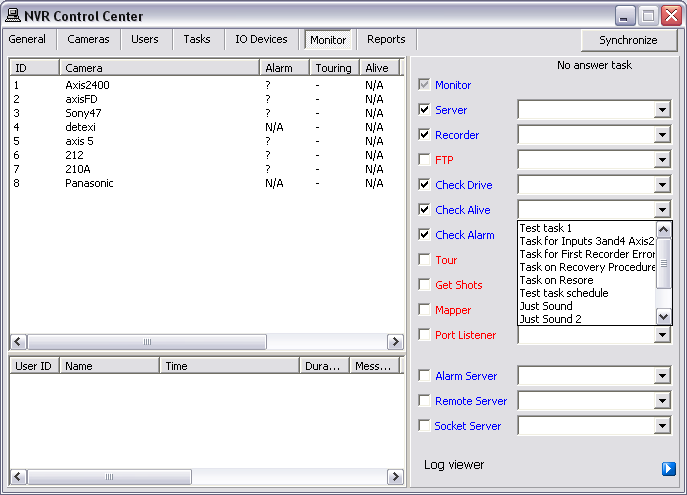Open the Cameras tab
Viewport: 687px width, 495px height.
click(88, 39)
